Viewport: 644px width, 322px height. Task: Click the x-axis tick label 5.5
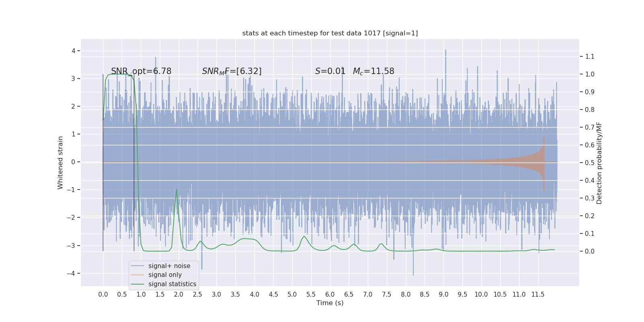pyautogui.click(x=311, y=294)
